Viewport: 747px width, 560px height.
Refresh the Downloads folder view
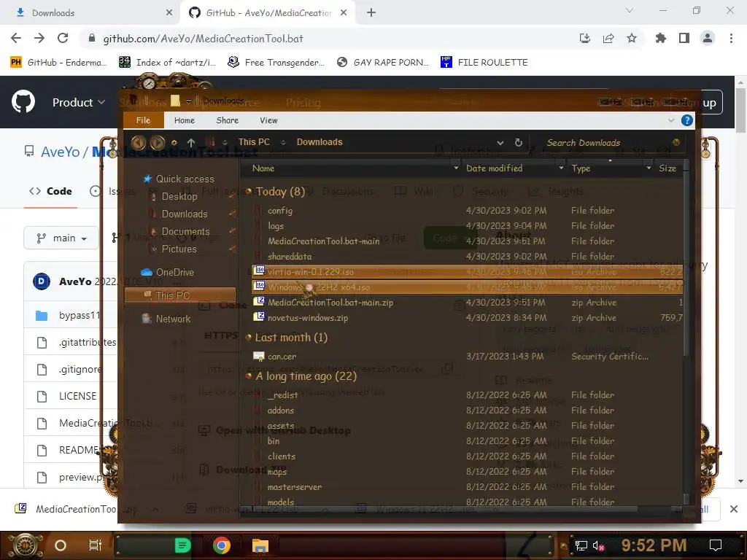tap(519, 142)
